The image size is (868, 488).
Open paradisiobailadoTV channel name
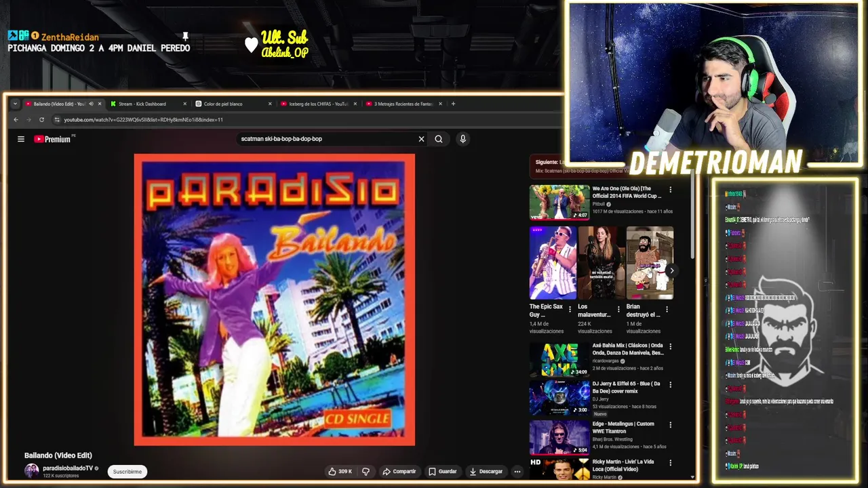[68, 468]
